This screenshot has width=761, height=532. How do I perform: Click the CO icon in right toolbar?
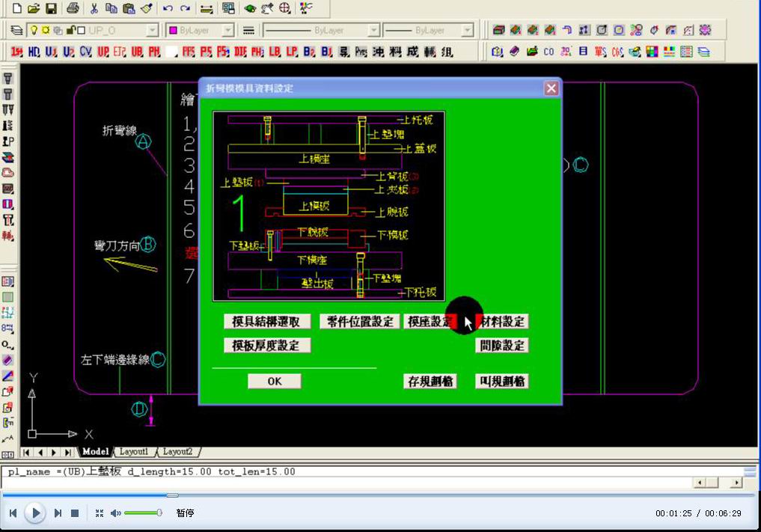pos(549,52)
